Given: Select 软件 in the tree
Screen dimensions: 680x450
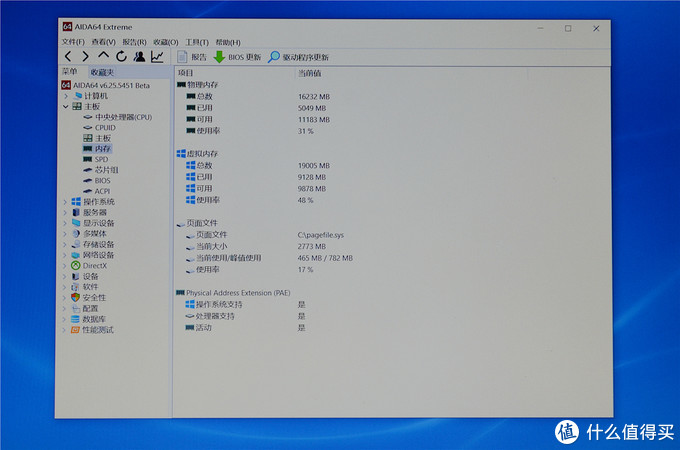Looking at the screenshot, I should (91, 287).
